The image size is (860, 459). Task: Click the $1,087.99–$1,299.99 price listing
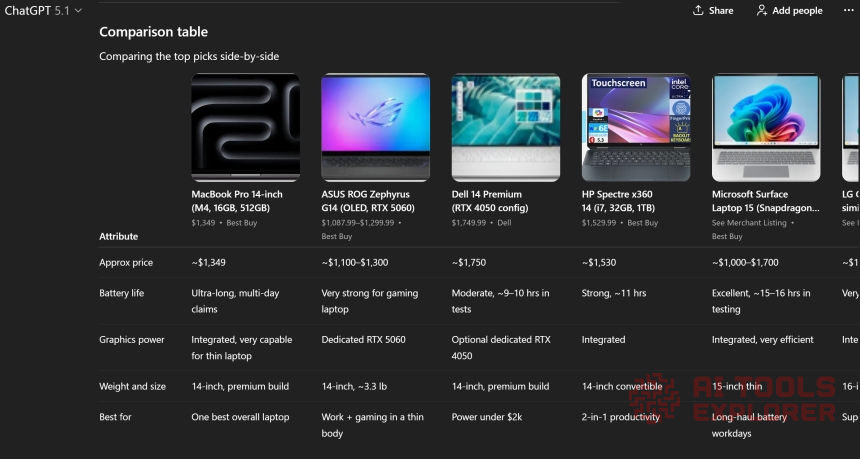click(361, 229)
